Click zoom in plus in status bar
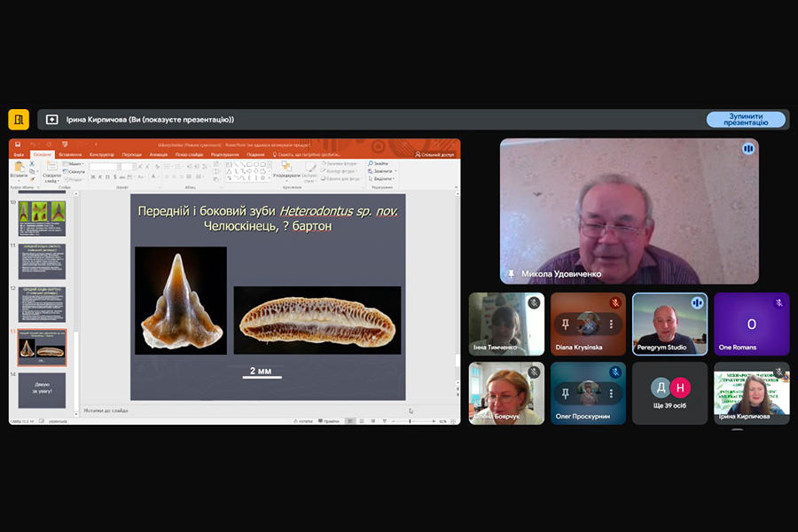 pyautogui.click(x=434, y=421)
